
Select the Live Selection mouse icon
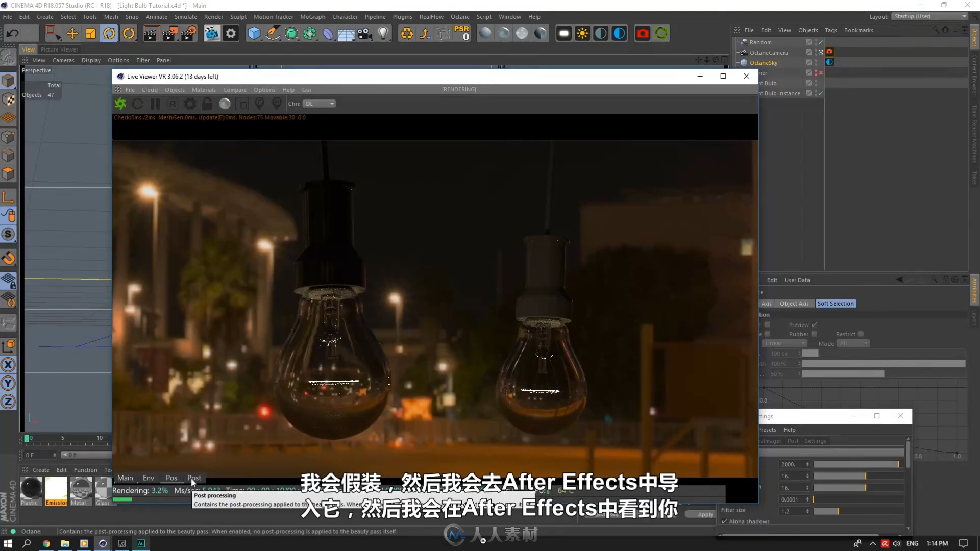coord(8,215)
